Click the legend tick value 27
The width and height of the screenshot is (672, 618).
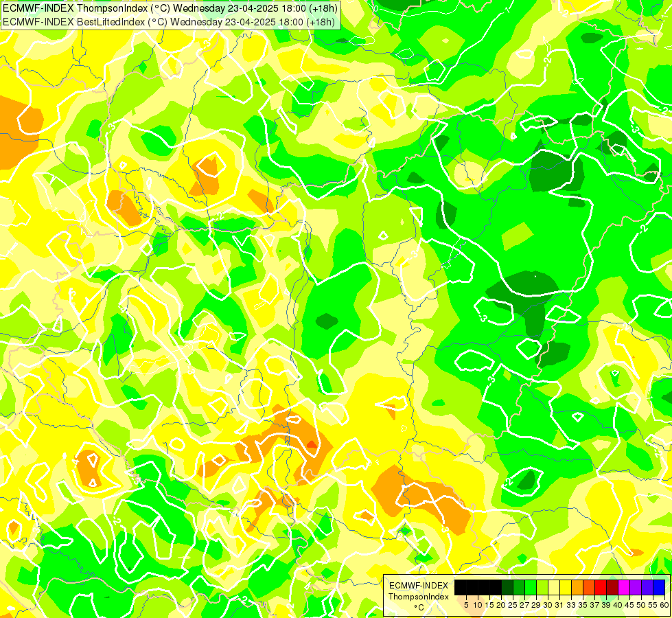pos(524,605)
